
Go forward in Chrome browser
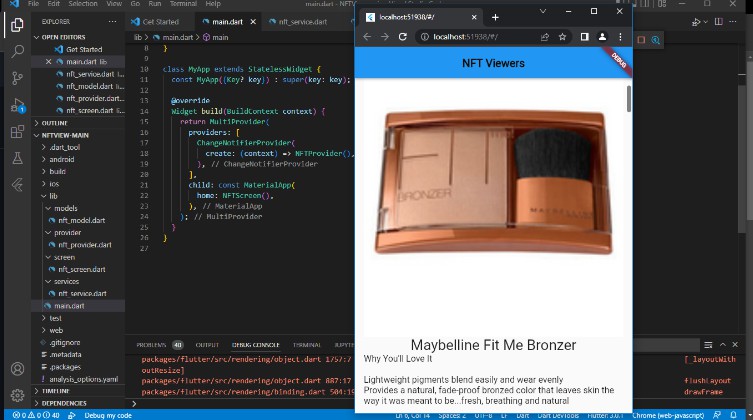click(385, 37)
